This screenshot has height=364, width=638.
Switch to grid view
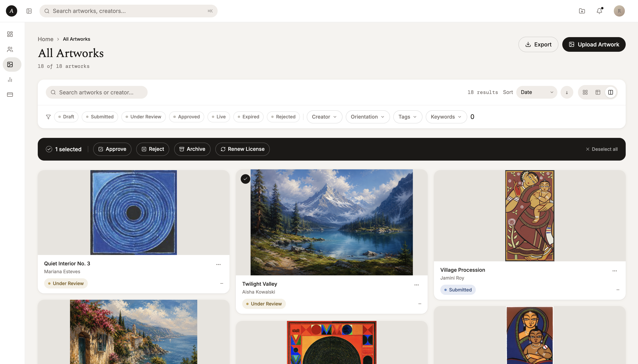click(585, 92)
